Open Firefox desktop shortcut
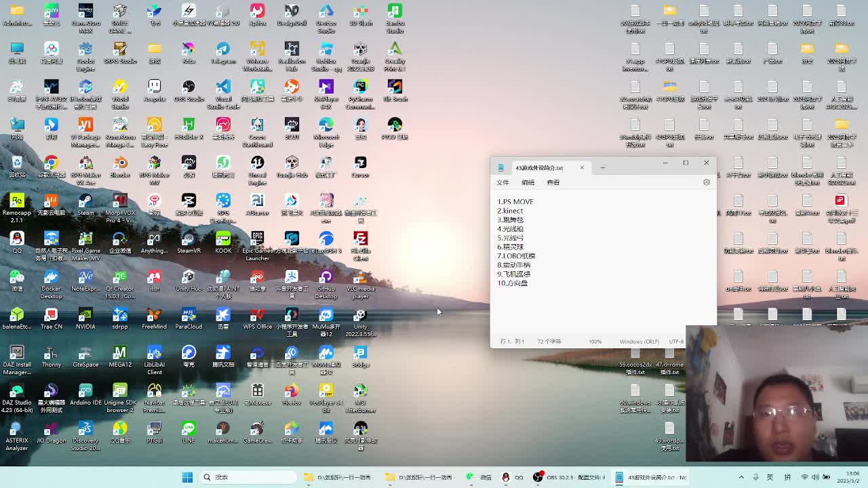This screenshot has height=488, width=868. tap(292, 392)
